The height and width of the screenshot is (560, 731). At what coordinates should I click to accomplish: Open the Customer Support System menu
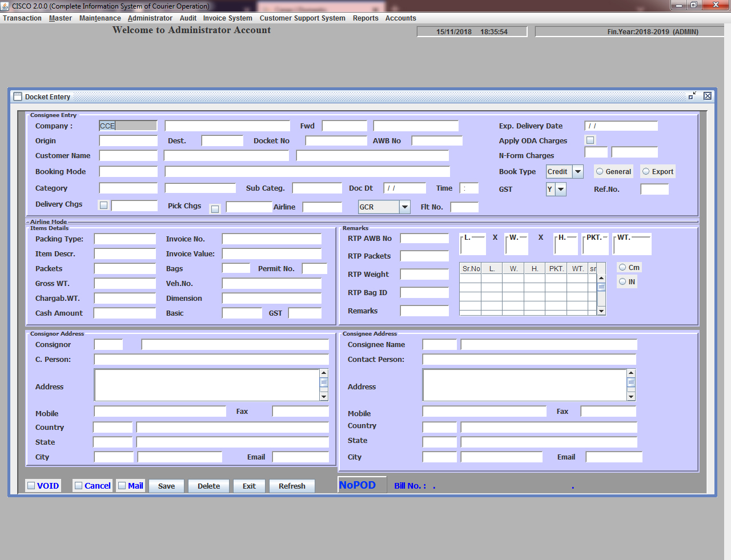pyautogui.click(x=303, y=18)
